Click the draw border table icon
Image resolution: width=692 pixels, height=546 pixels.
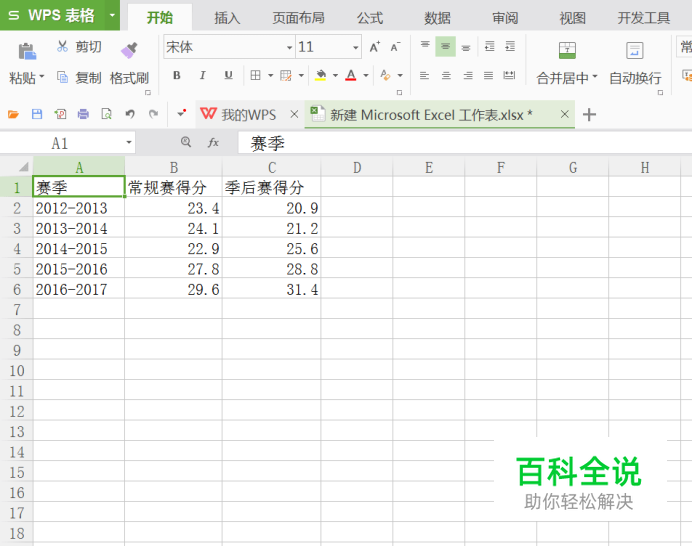pyautogui.click(x=286, y=75)
